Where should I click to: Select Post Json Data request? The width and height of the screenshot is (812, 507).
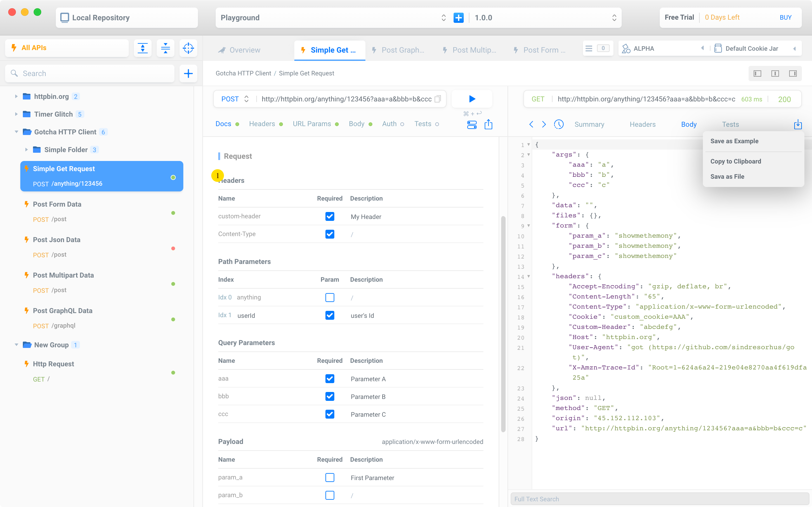(x=56, y=240)
